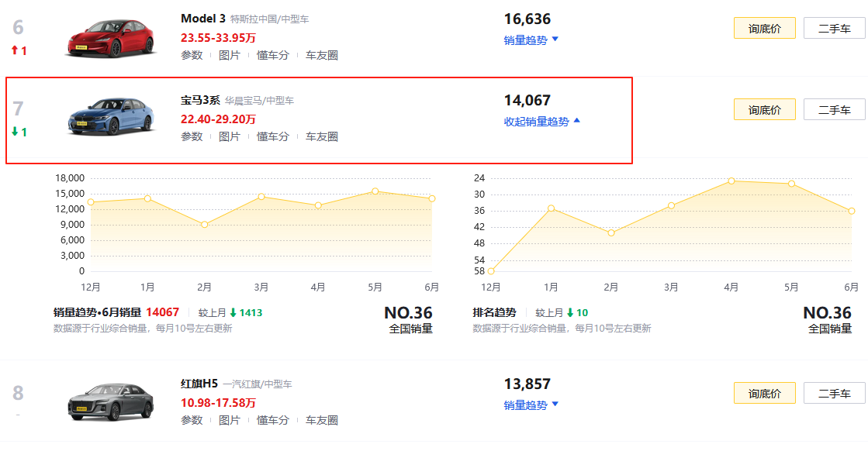Click 红旗H5 price 10.98-17.58万
This screenshot has width=868, height=451.
coord(218,403)
